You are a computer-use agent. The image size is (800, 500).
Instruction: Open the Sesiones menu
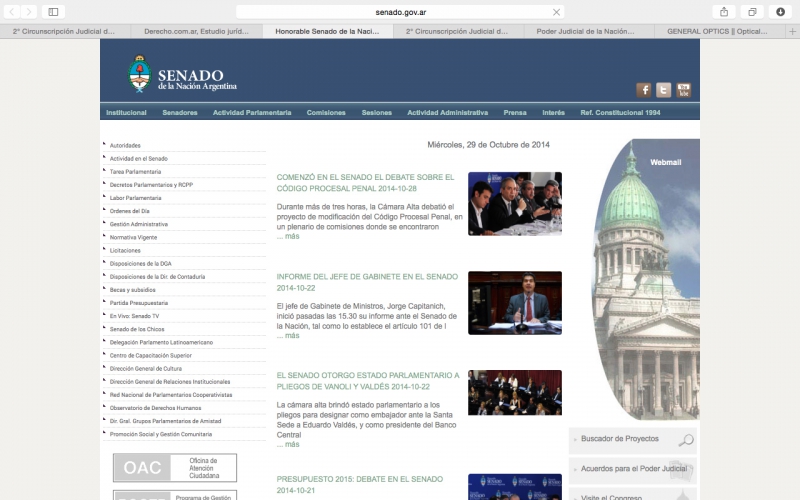click(377, 113)
